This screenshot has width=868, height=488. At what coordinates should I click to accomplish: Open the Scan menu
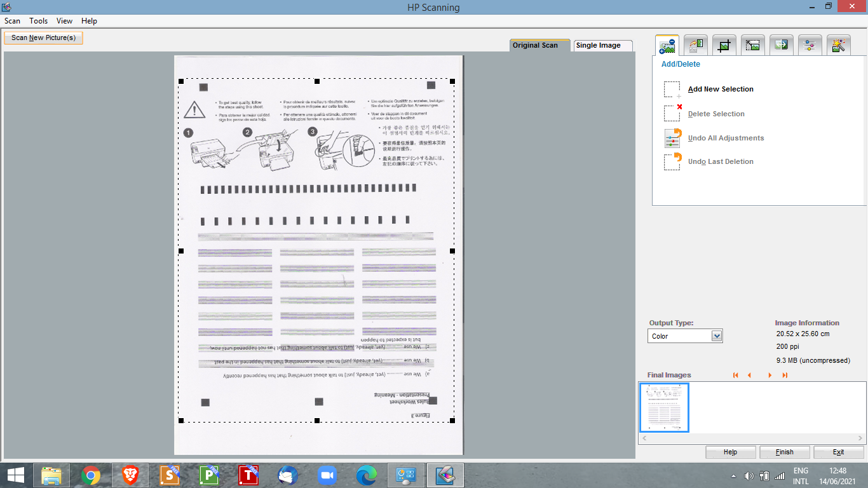13,21
